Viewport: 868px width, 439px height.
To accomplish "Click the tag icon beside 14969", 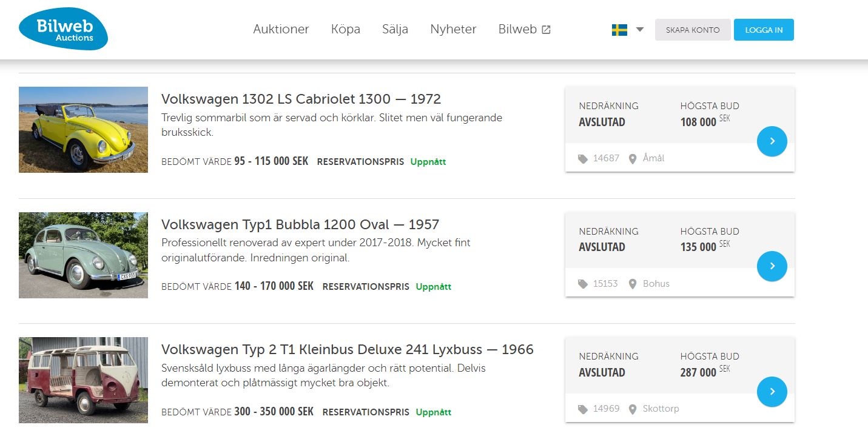I will tap(583, 409).
